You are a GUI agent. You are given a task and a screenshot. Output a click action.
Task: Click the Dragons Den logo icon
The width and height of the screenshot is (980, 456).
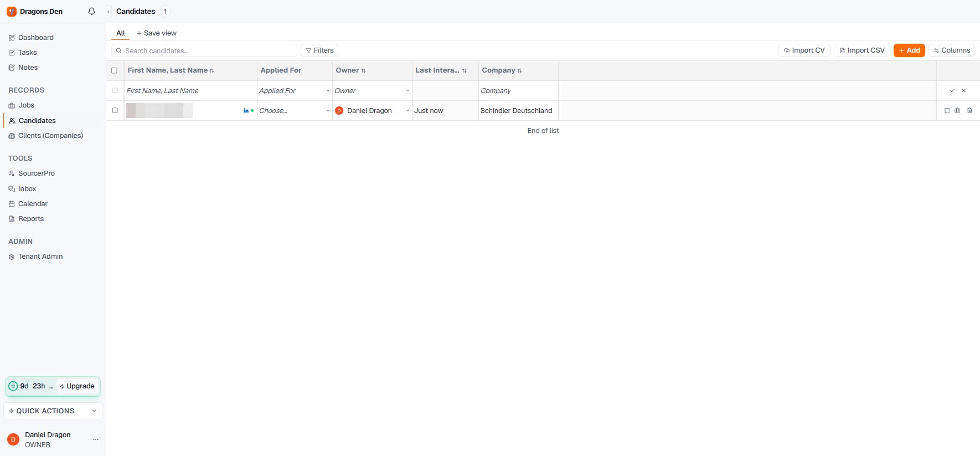coord(12,11)
